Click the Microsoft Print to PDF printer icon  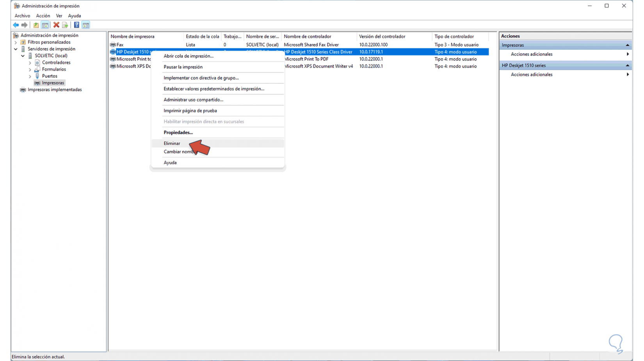(x=113, y=59)
